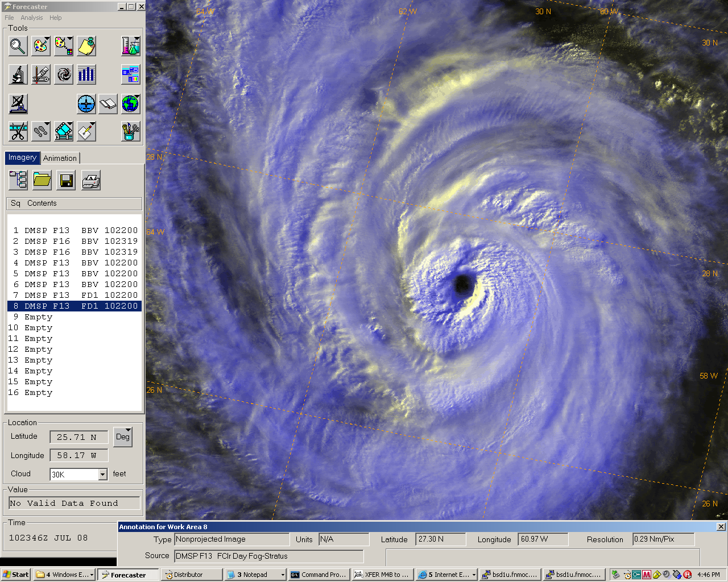The height and width of the screenshot is (582, 728).
Task: Open the microscope analysis tool
Action: [x=18, y=74]
